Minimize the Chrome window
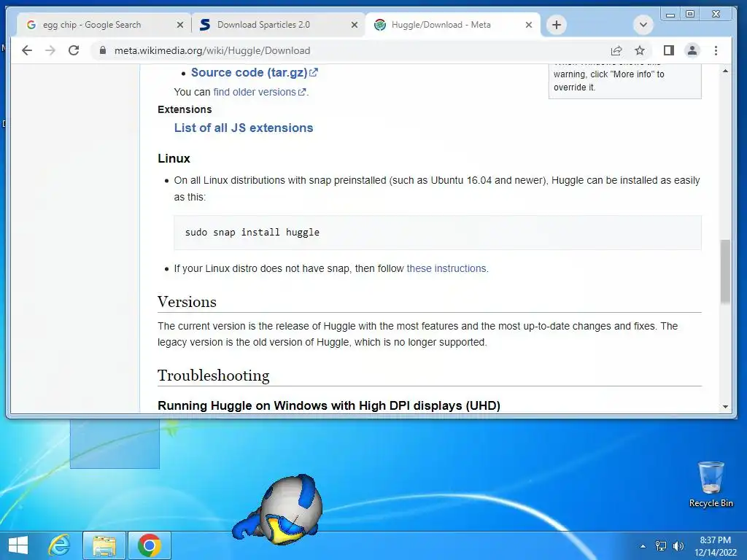The height and width of the screenshot is (560, 747). (670, 15)
